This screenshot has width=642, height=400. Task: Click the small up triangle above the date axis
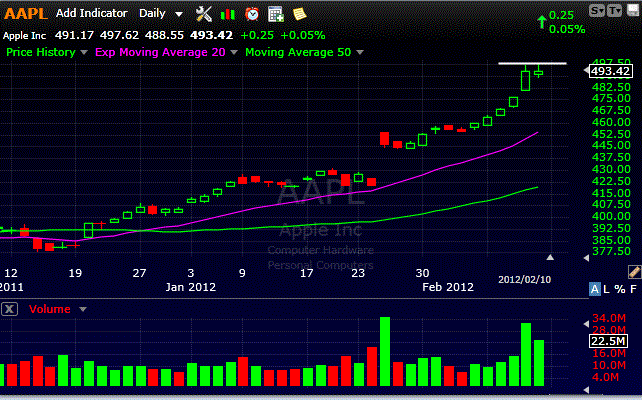point(548,257)
